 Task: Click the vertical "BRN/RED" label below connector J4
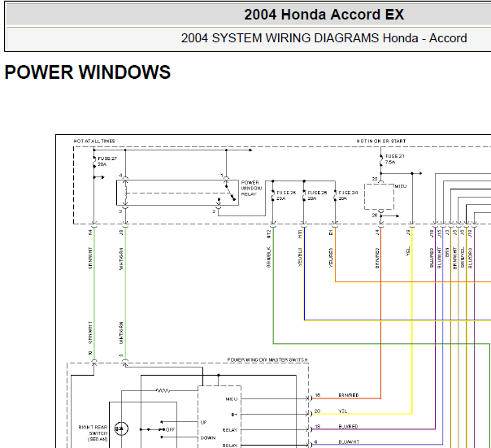(377, 258)
